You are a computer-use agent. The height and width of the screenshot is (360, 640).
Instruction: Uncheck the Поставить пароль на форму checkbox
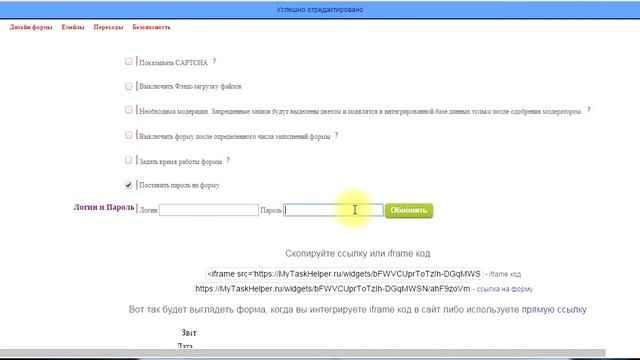tap(129, 185)
